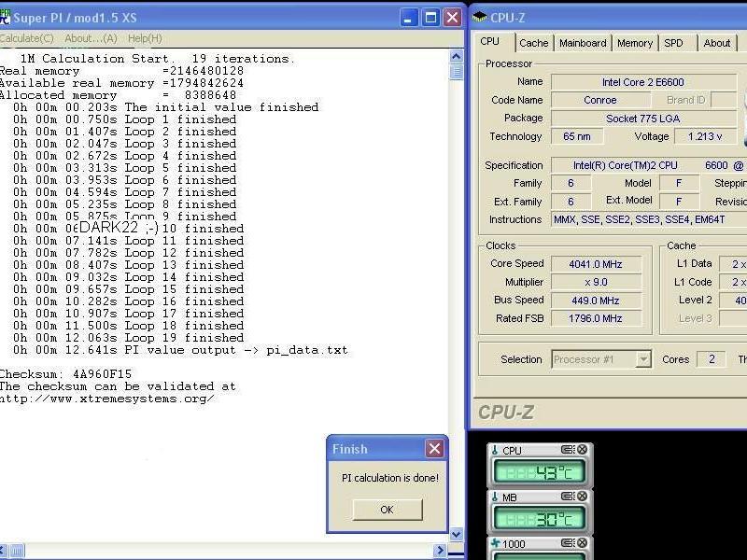The height and width of the screenshot is (560, 747).
Task: Click the 1M Calculation Start line
Action: click(x=157, y=59)
